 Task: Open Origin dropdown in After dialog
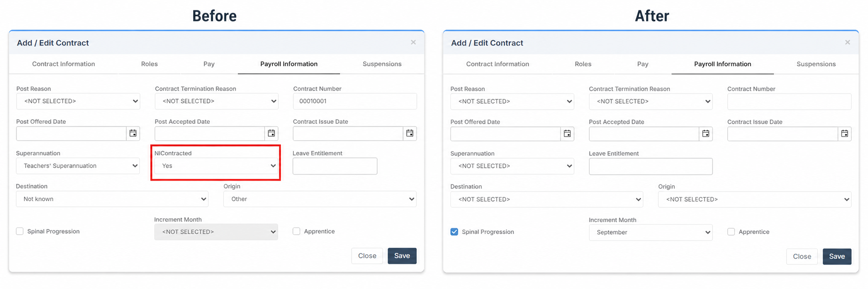click(x=755, y=199)
